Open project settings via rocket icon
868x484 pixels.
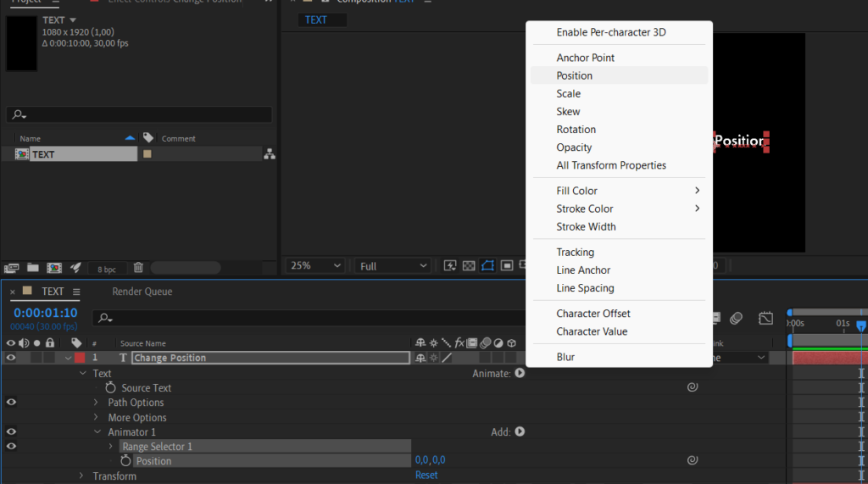point(75,268)
